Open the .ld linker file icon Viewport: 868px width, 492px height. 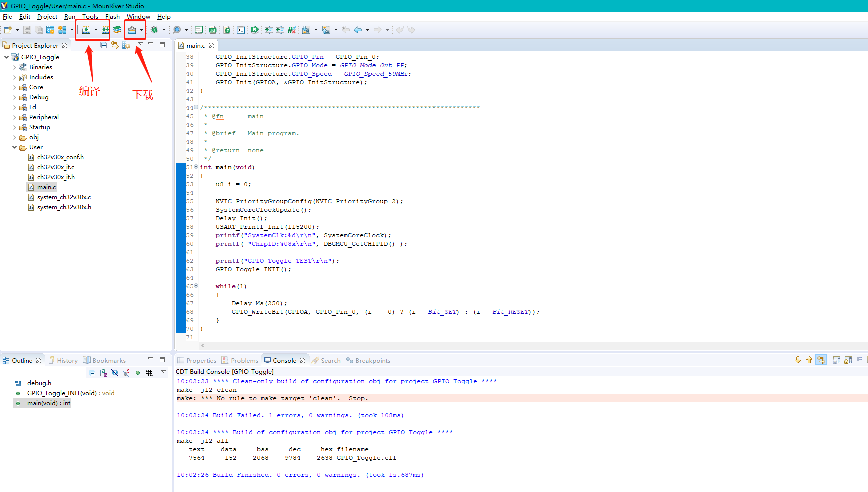(213, 30)
